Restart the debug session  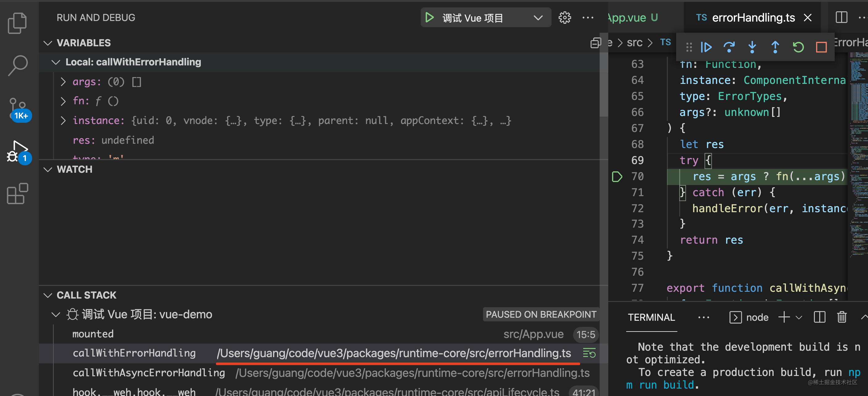[x=798, y=47]
